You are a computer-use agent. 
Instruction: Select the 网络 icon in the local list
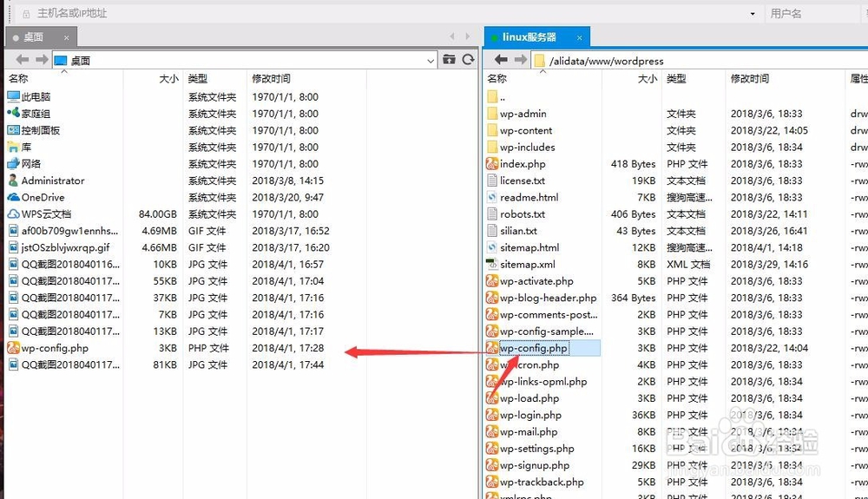pos(13,164)
